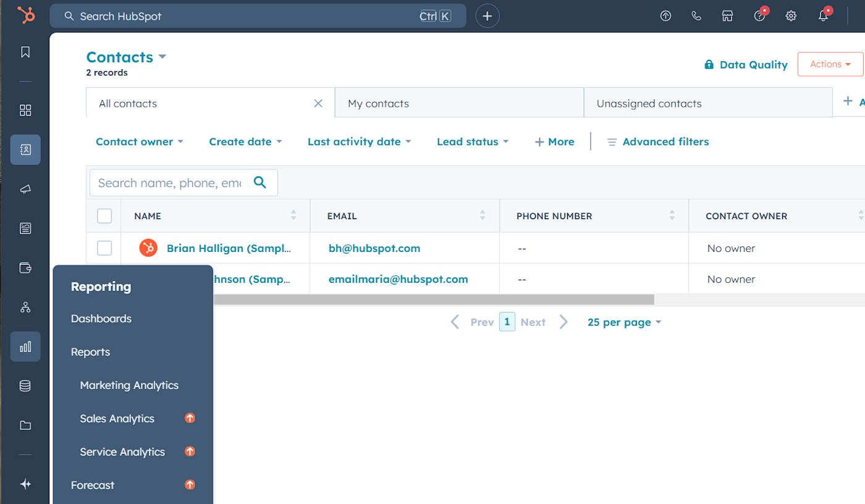Click the horizontal table scrollbar
865x504 pixels.
pos(434,300)
